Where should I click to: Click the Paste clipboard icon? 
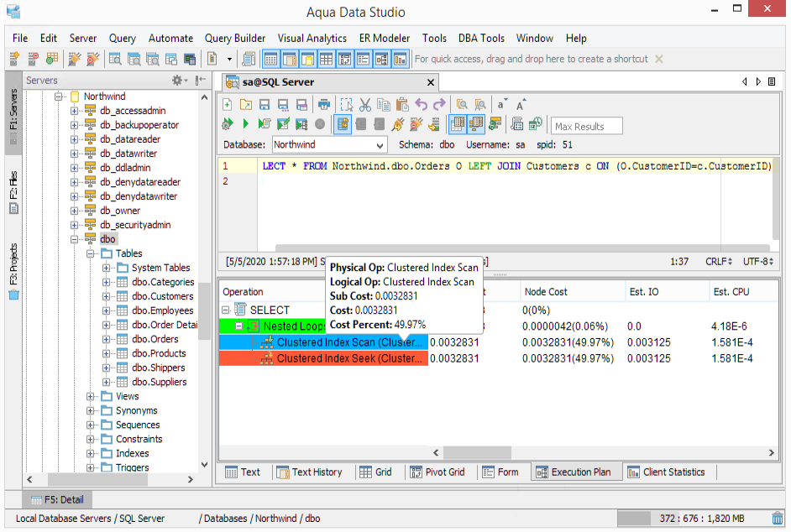tap(402, 105)
